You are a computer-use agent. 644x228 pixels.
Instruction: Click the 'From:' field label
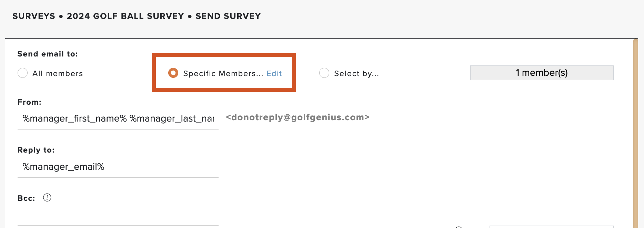click(29, 102)
